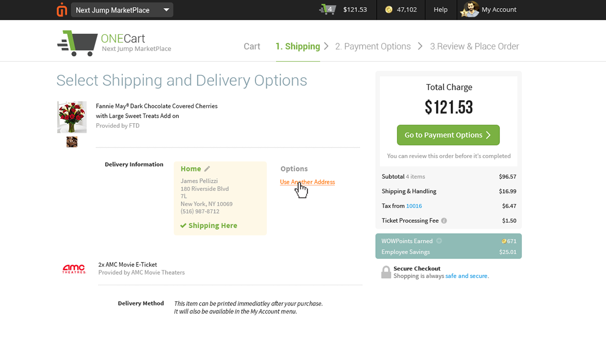This screenshot has height=364, width=606.
Task: Edit Home address with pencil icon
Action: point(207,169)
